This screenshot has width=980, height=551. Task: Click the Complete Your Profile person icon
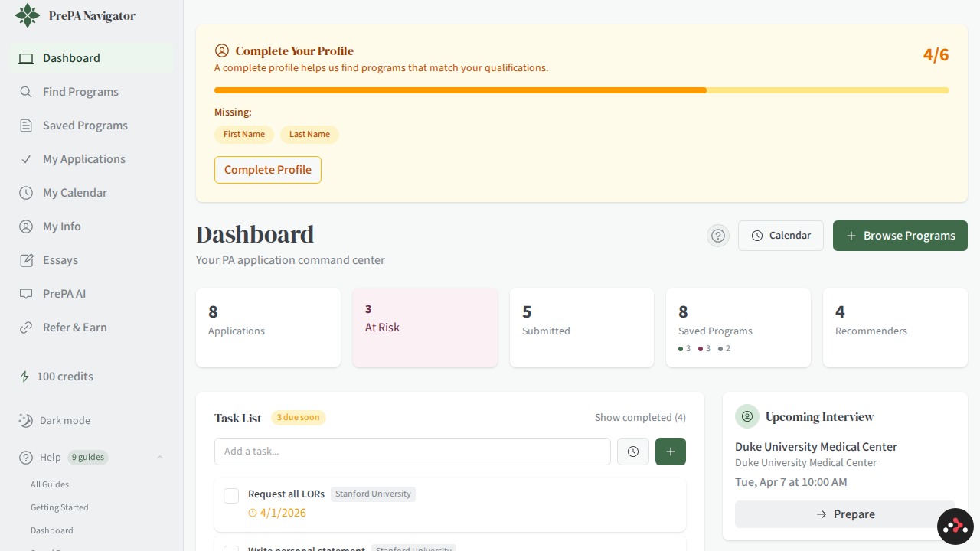pos(222,51)
